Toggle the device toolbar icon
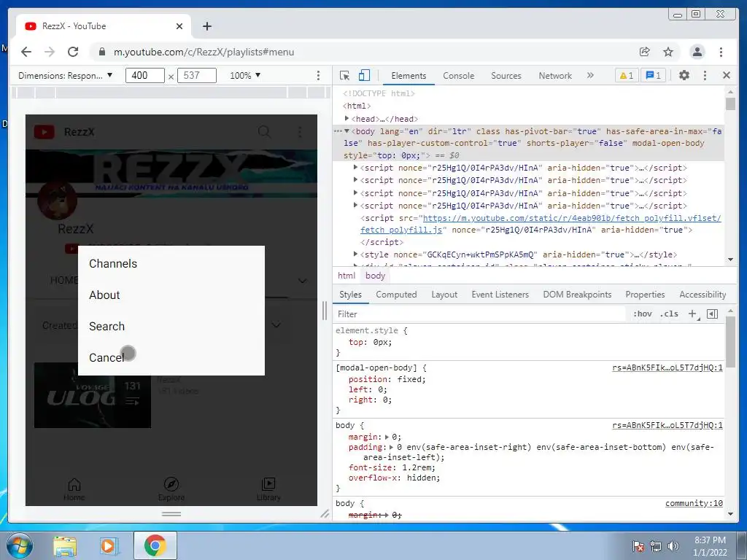Image resolution: width=747 pixels, height=560 pixels. (x=364, y=75)
